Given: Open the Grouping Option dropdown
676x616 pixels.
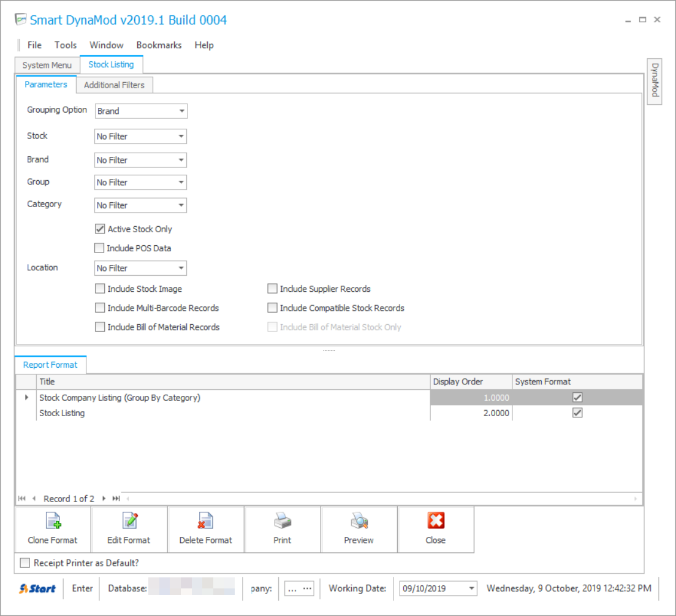Looking at the screenshot, I should 182,111.
